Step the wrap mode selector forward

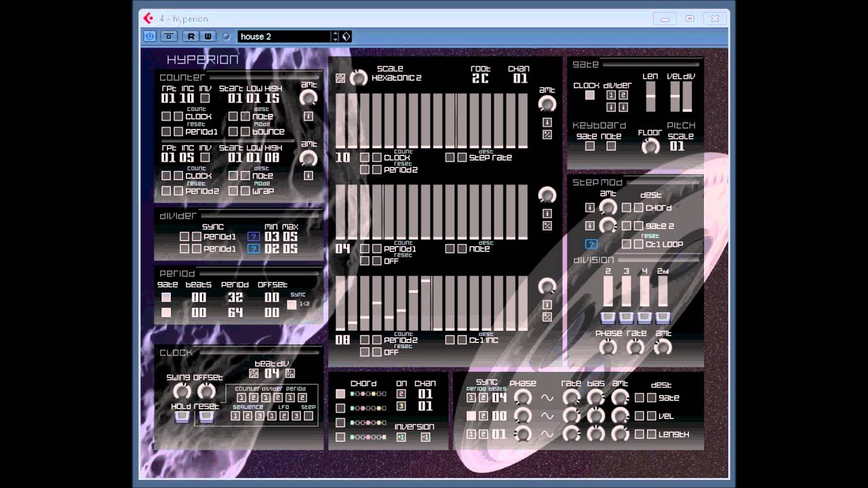click(245, 190)
